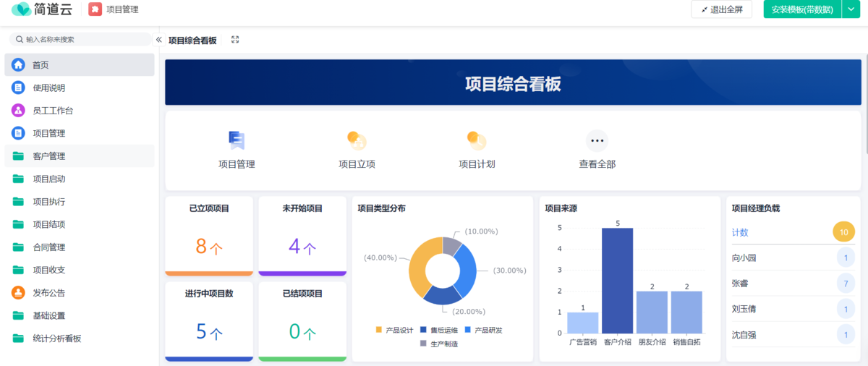Click the 使用说明 document icon
The image size is (868, 366).
point(19,88)
